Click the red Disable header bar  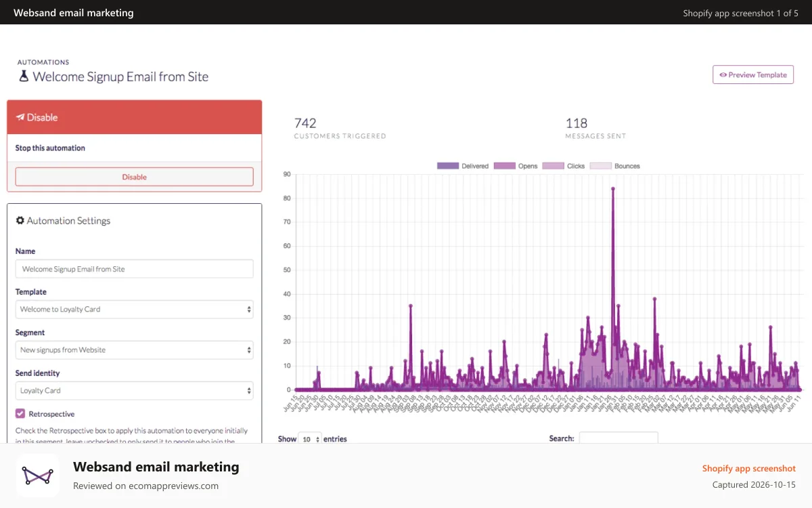[135, 117]
